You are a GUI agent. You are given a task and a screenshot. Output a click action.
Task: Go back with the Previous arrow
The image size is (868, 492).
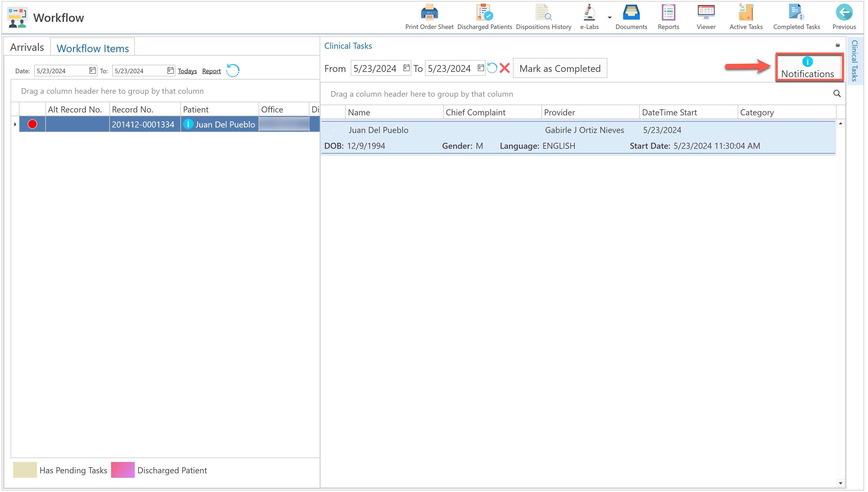(x=844, y=13)
